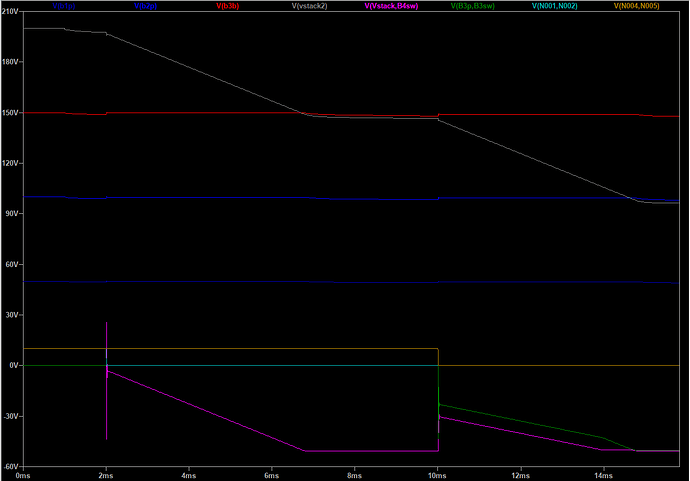
Task: Click the 14ms time axis label
Action: coord(602,475)
